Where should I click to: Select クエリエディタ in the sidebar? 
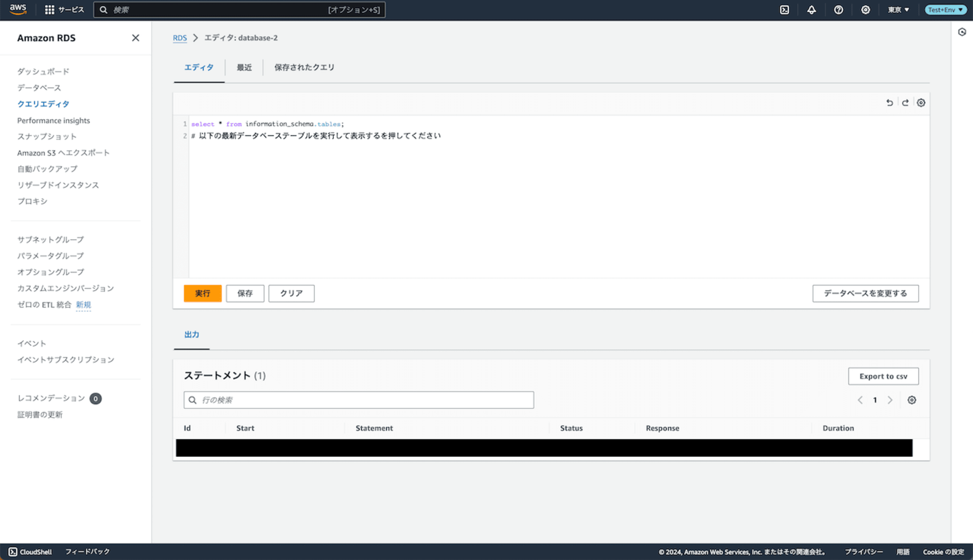click(43, 104)
